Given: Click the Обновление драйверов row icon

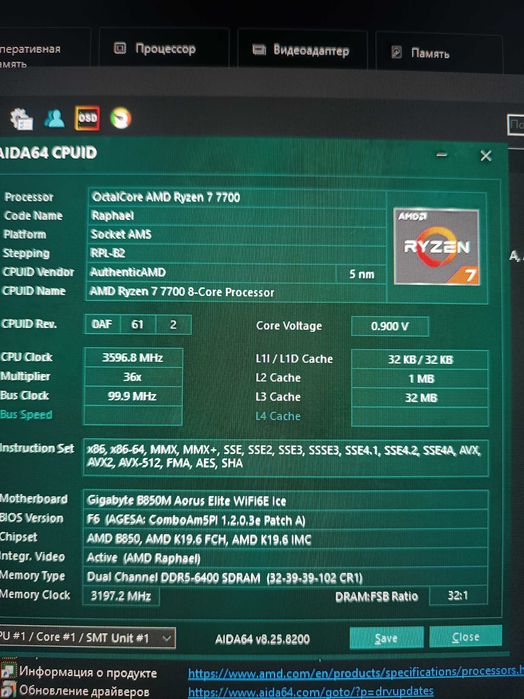Looking at the screenshot, I should [8, 691].
